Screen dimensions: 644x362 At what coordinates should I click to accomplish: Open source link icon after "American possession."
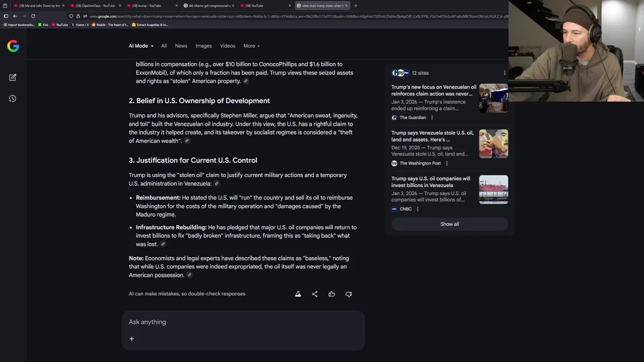(190, 276)
